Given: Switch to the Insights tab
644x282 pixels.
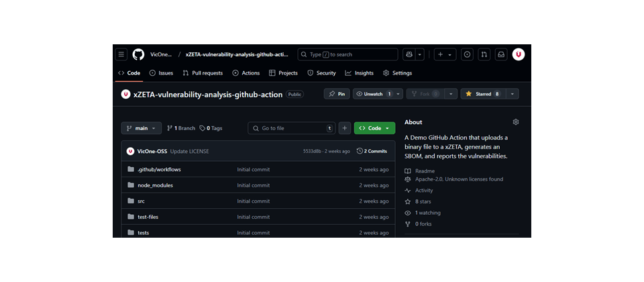Looking at the screenshot, I should [x=360, y=73].
